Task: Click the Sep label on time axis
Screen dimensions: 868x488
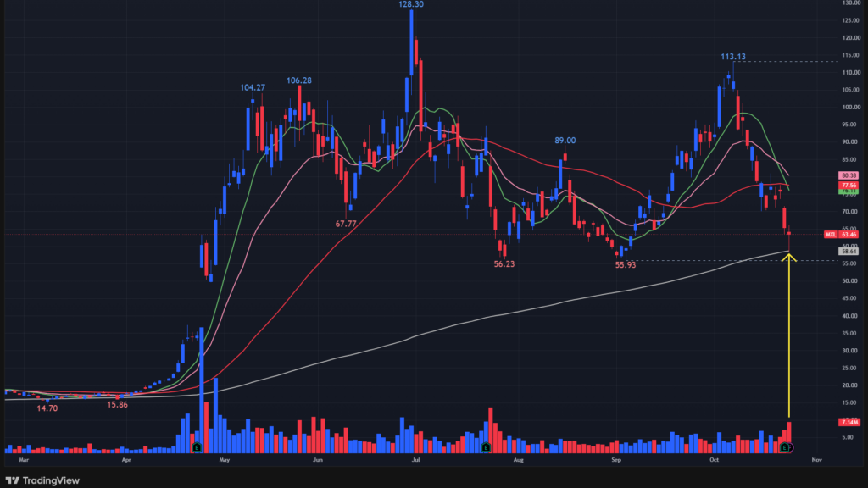Action: (x=616, y=460)
